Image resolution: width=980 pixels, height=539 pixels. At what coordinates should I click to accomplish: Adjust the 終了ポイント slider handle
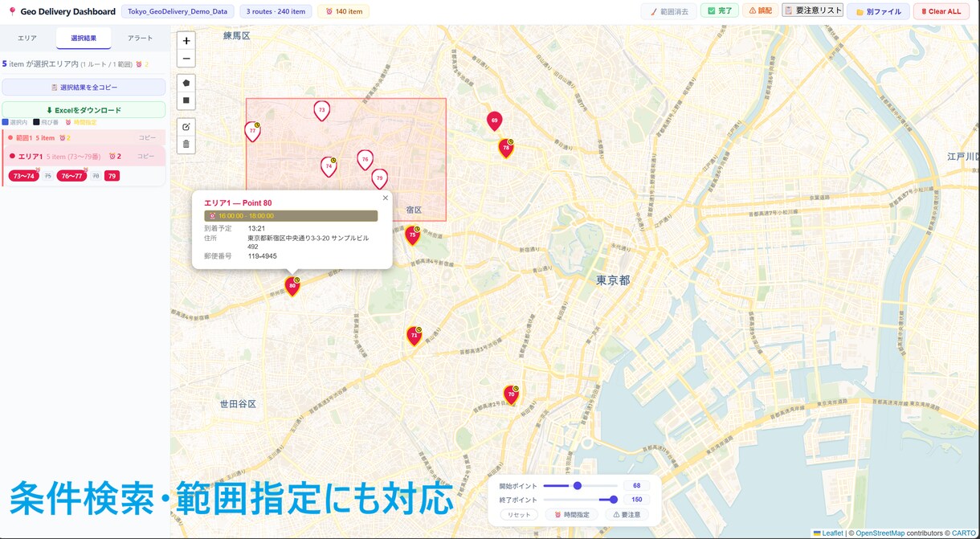[x=614, y=500]
